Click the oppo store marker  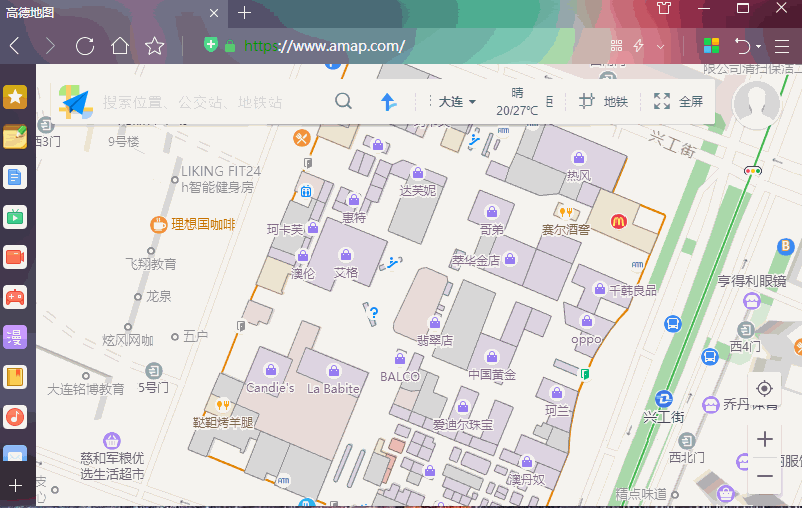[587, 321]
